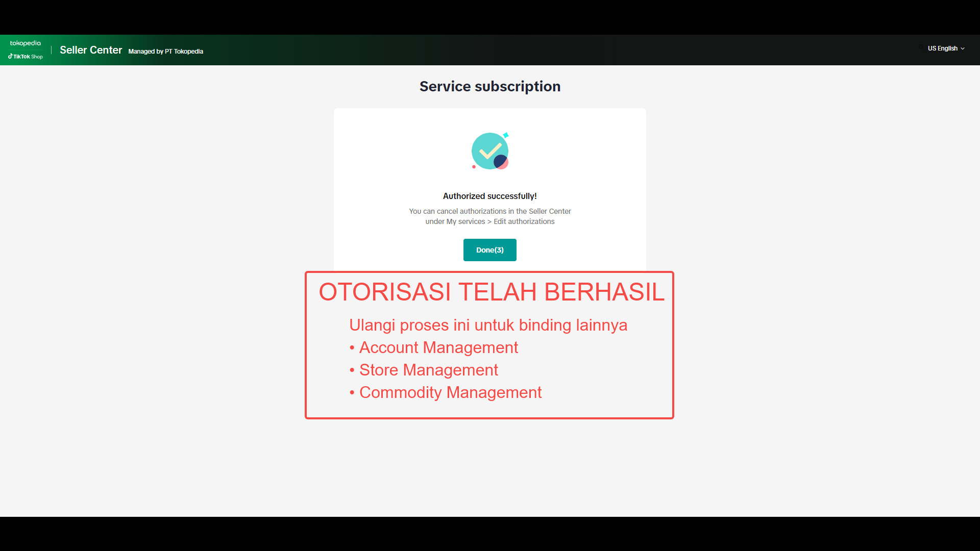Click the cancel authorizations instruction text
The width and height of the screenshot is (980, 551).
coord(489,211)
